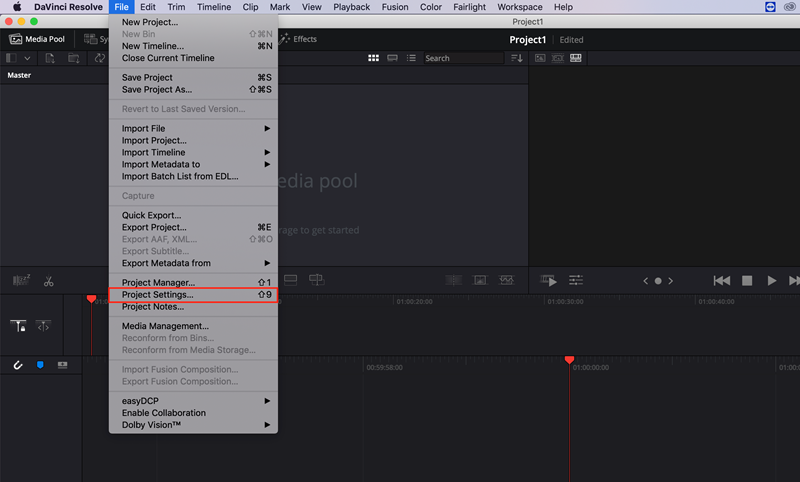
Task: Switch media pool to list view
Action: (x=411, y=58)
